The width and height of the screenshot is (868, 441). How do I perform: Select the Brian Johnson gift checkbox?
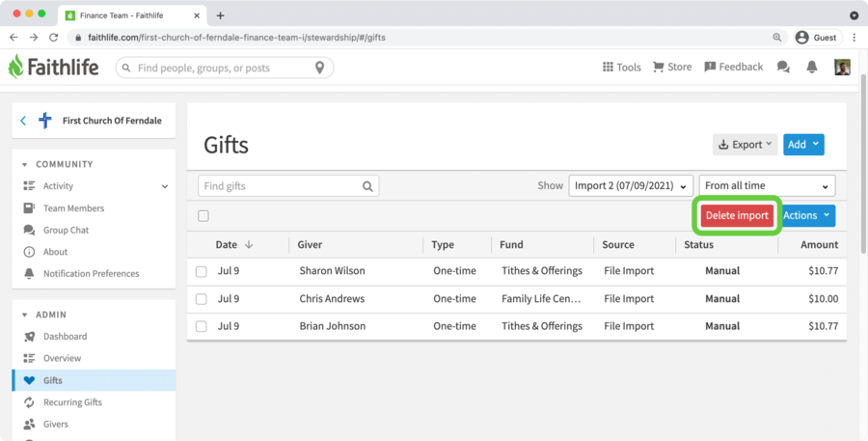[x=202, y=326]
